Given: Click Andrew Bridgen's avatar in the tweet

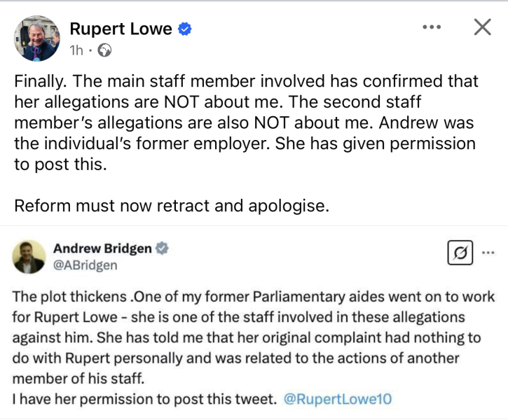Looking at the screenshot, I should 29,257.
